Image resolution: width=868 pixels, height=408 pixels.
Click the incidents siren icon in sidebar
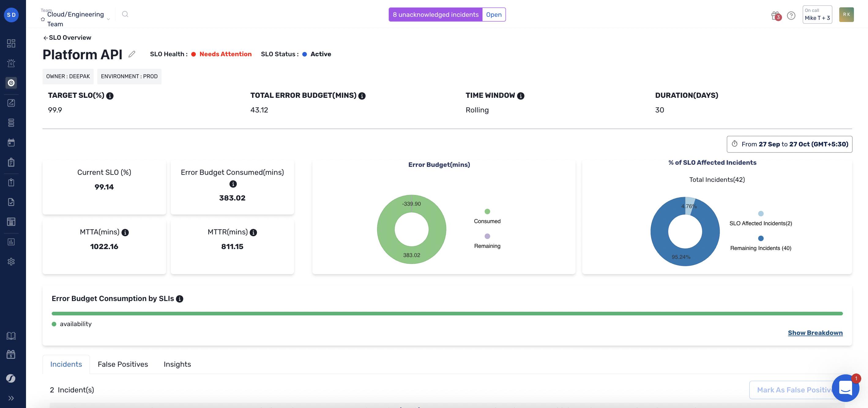11,63
